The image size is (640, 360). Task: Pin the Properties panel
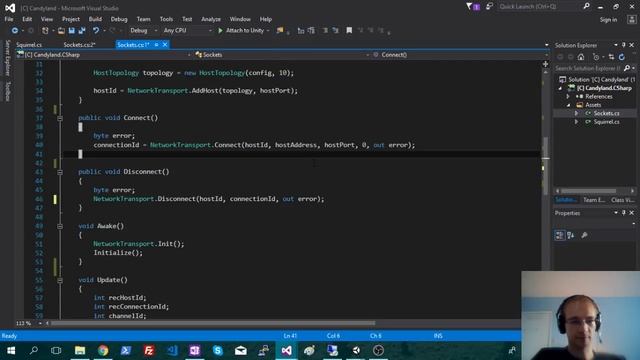[624, 213]
